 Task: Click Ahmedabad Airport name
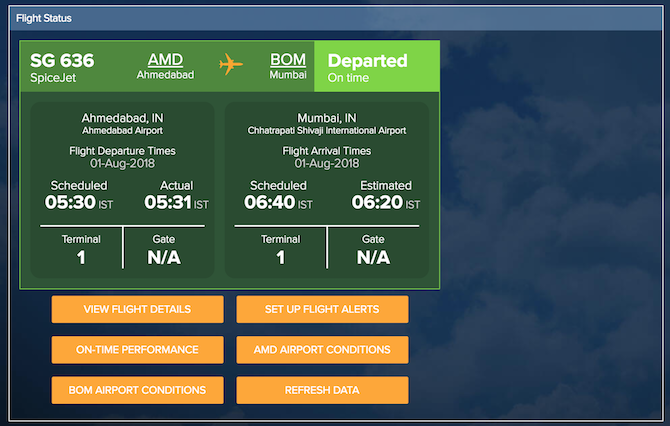pos(123,131)
